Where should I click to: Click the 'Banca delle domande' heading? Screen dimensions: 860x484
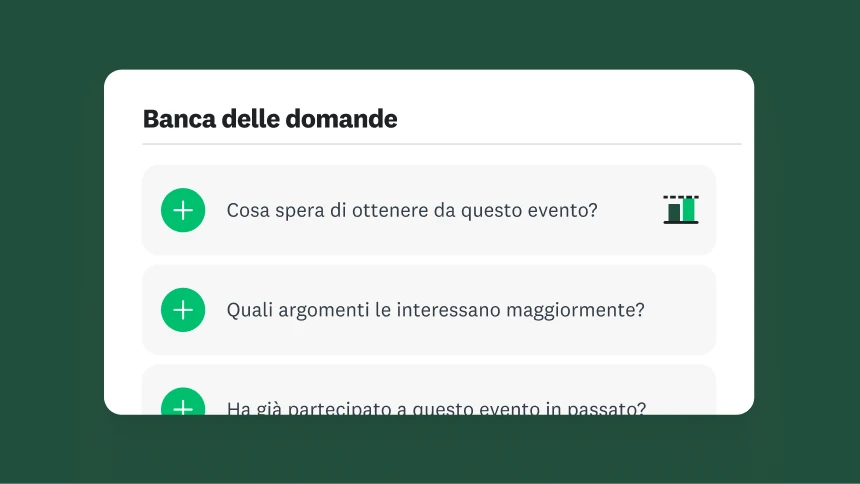tap(270, 119)
